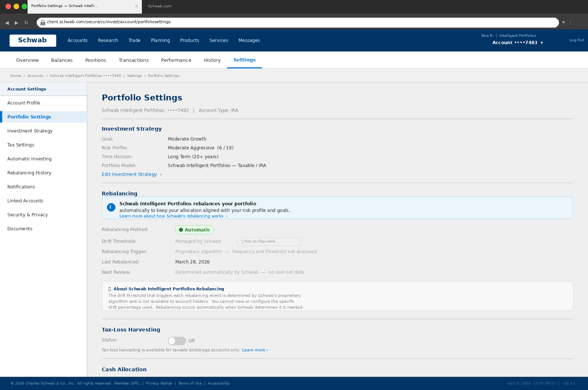Switch to the Performance tab
588x390 pixels.
tap(176, 60)
